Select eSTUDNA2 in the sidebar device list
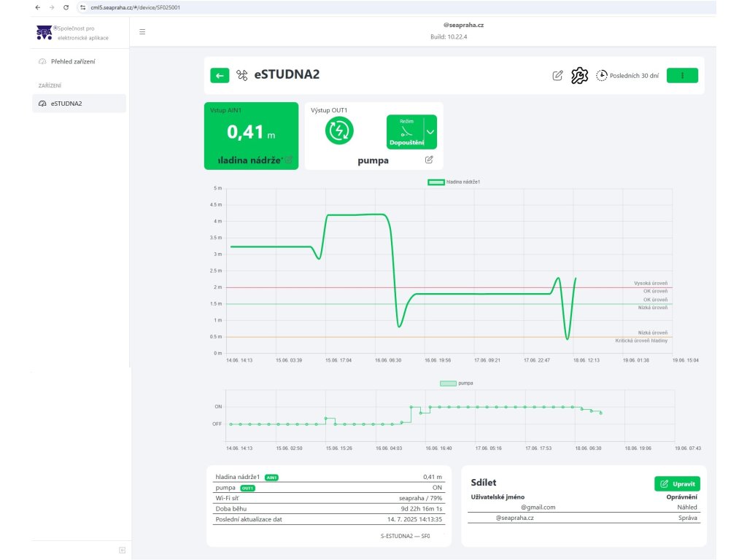This screenshot has height=560, width=747. 66,104
